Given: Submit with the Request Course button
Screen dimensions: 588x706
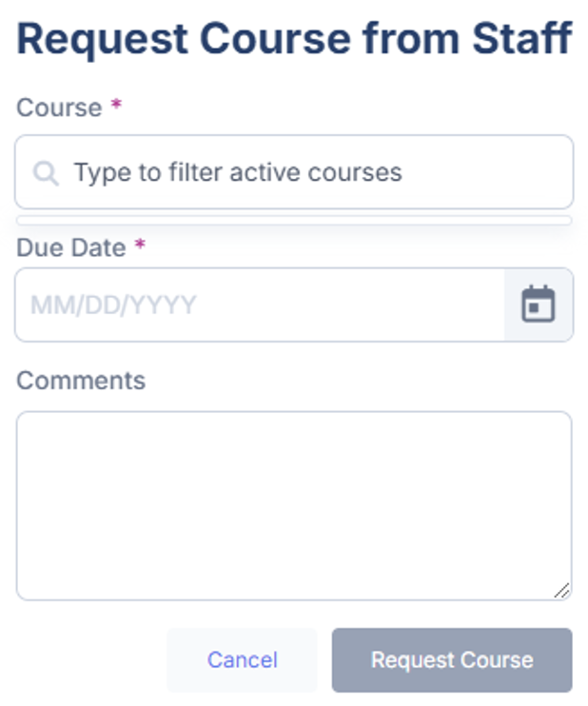Looking at the screenshot, I should [x=452, y=660].
